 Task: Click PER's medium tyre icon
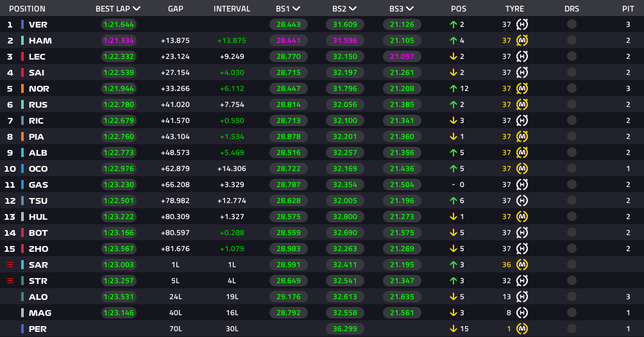pos(521,329)
